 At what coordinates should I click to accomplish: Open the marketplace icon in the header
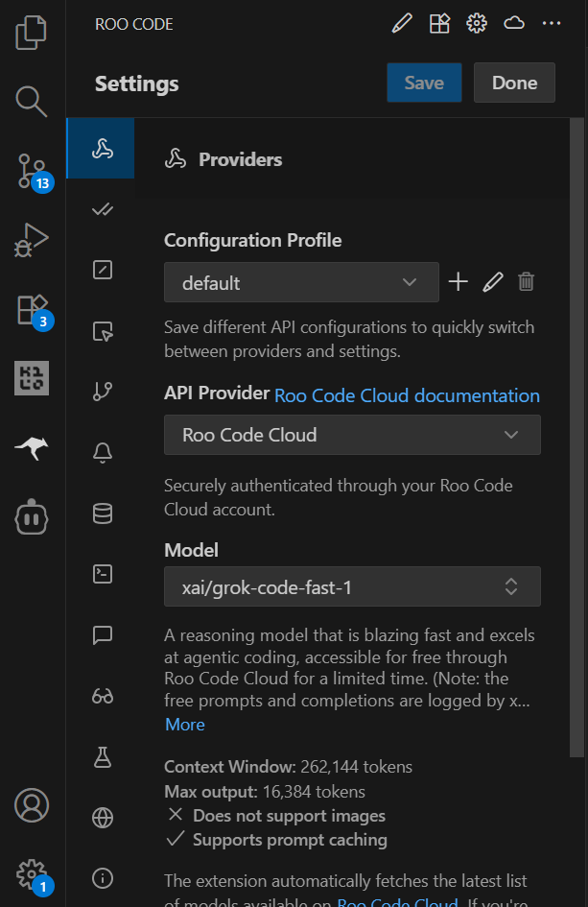click(439, 22)
